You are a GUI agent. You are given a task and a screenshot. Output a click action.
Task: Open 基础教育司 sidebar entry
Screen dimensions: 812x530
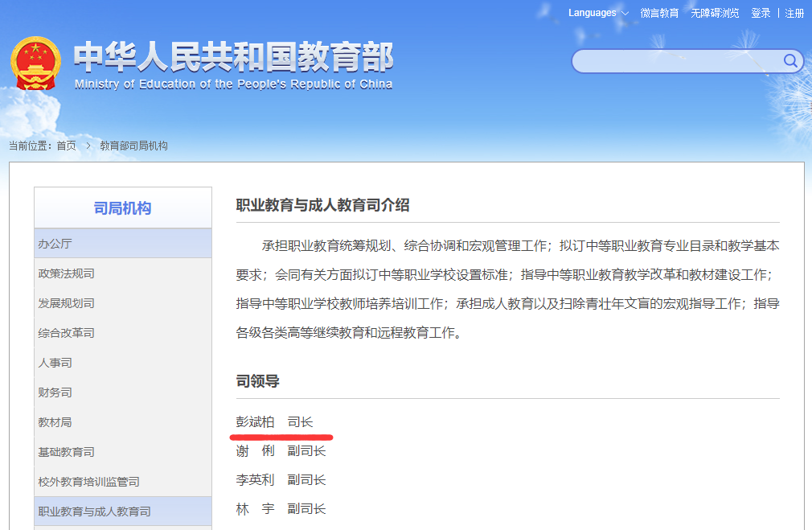[x=66, y=452]
